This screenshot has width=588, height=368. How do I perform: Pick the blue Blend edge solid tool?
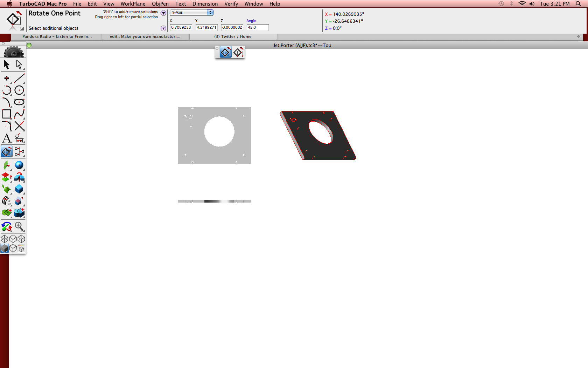[19, 189]
